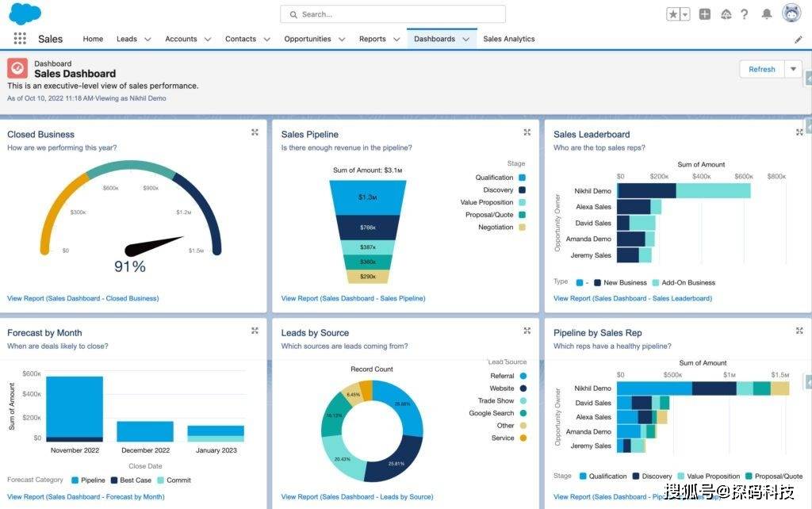Open the Accounts tab

(x=181, y=39)
